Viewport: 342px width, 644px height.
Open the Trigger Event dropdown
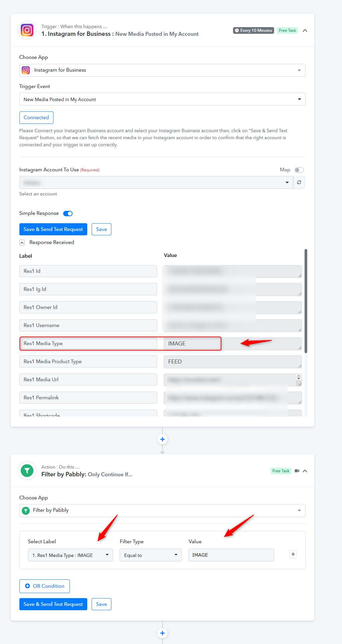pos(162,99)
